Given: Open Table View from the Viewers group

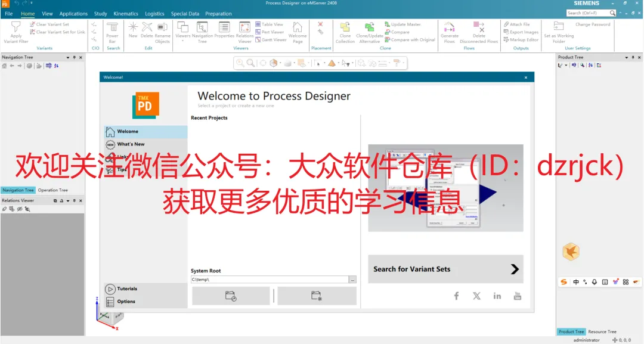Looking at the screenshot, I should point(269,24).
